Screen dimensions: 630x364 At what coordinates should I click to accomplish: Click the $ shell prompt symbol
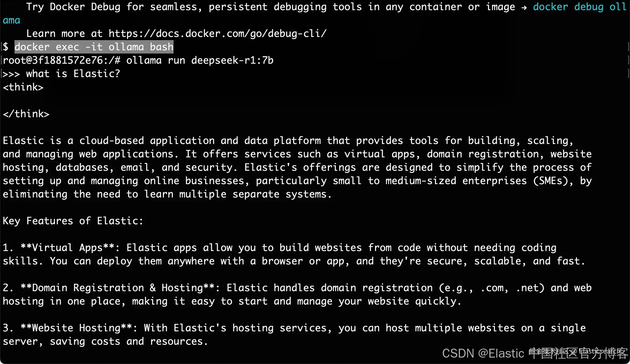tap(6, 47)
